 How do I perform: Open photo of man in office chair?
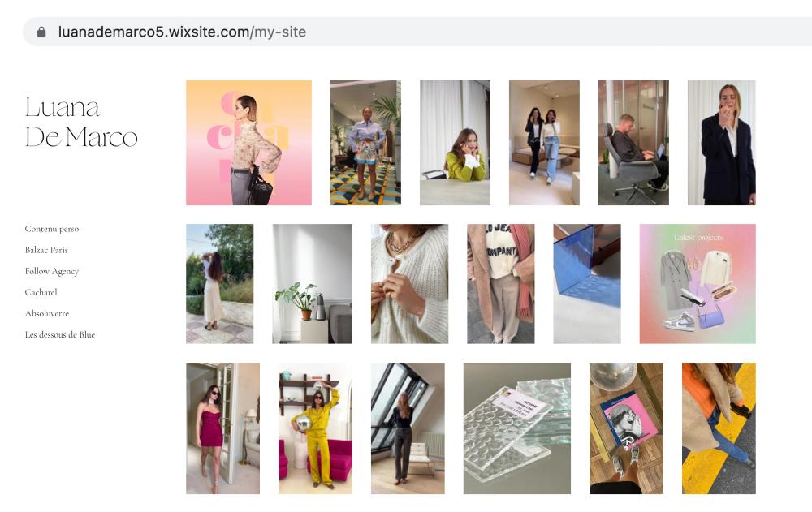coord(634,143)
